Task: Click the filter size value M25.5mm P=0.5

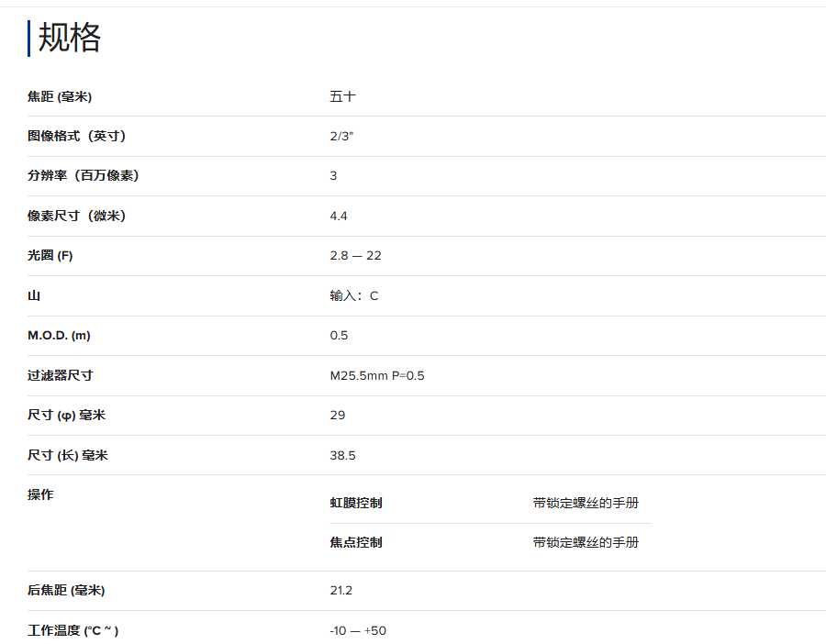Action: [377, 375]
